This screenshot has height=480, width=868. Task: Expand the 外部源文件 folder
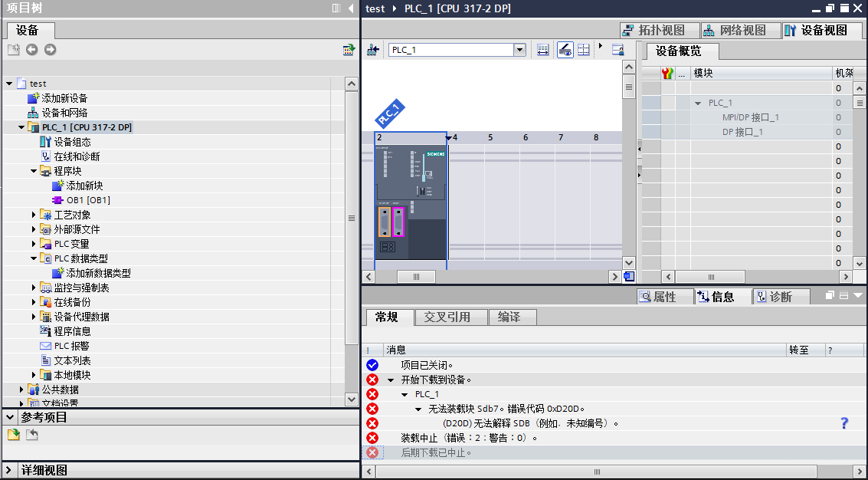point(34,229)
